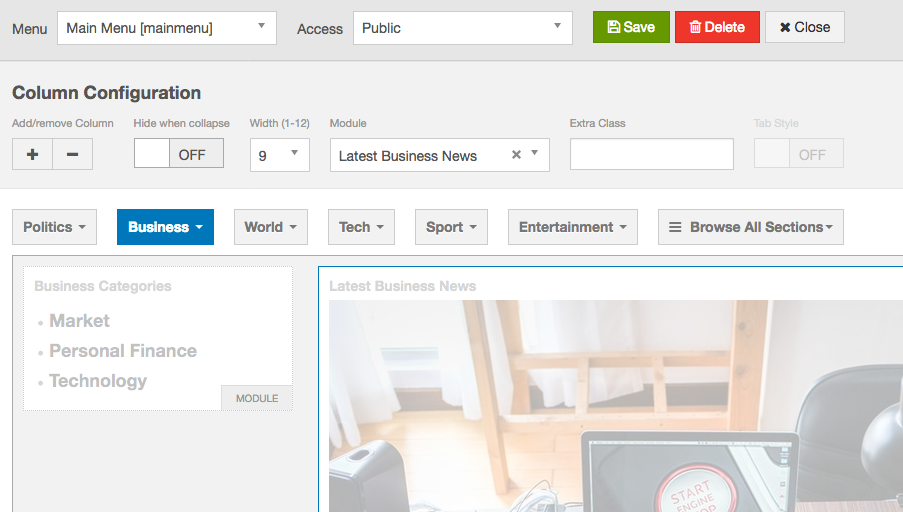This screenshot has height=512, width=903.
Task: Add a column with the plus icon
Action: [32, 154]
